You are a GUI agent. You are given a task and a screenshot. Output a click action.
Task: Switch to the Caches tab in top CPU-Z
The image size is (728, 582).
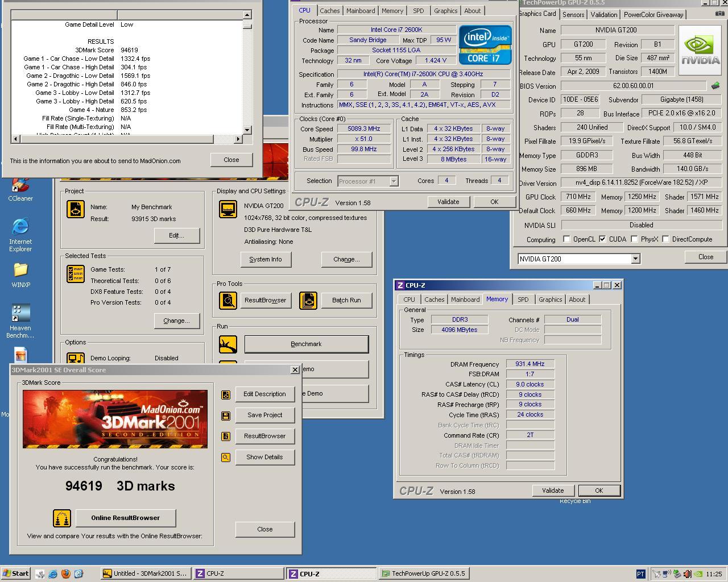329,11
